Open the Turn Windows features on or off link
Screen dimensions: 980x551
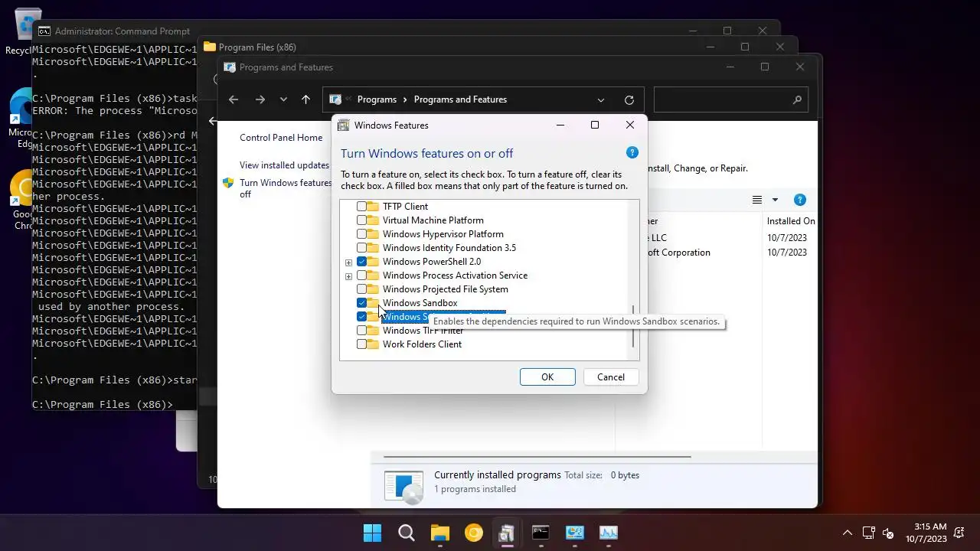coord(286,188)
